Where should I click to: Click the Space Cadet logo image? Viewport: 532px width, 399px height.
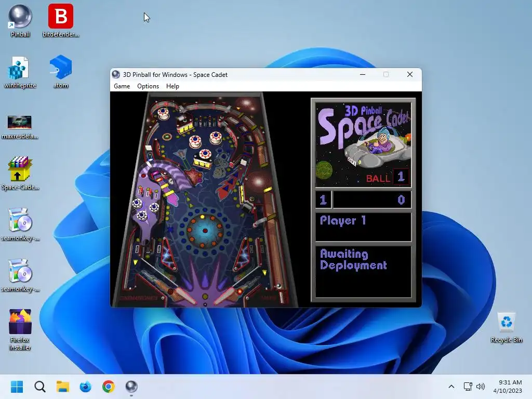pos(363,145)
